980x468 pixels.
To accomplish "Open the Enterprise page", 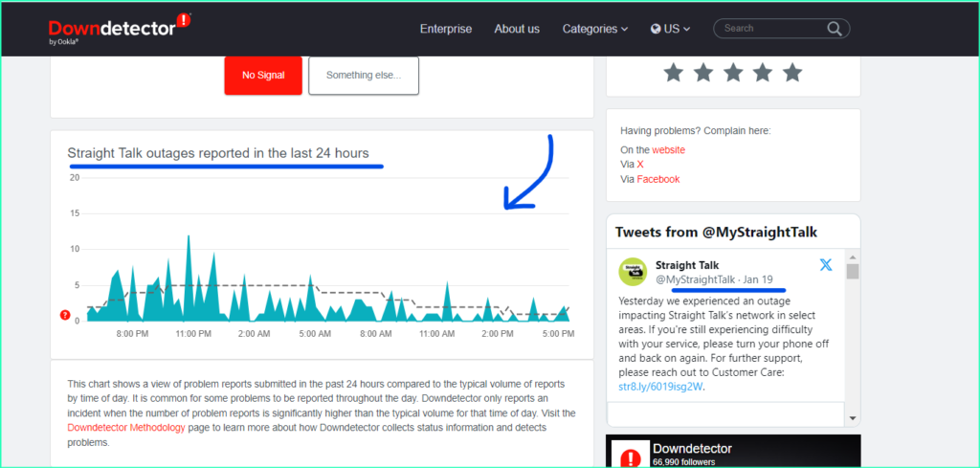I will 446,29.
